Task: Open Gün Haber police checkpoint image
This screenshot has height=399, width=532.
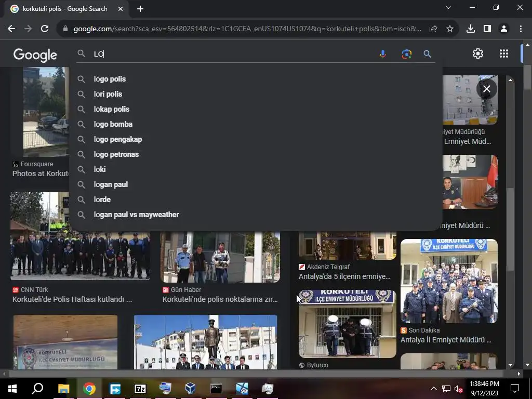Action: click(220, 257)
